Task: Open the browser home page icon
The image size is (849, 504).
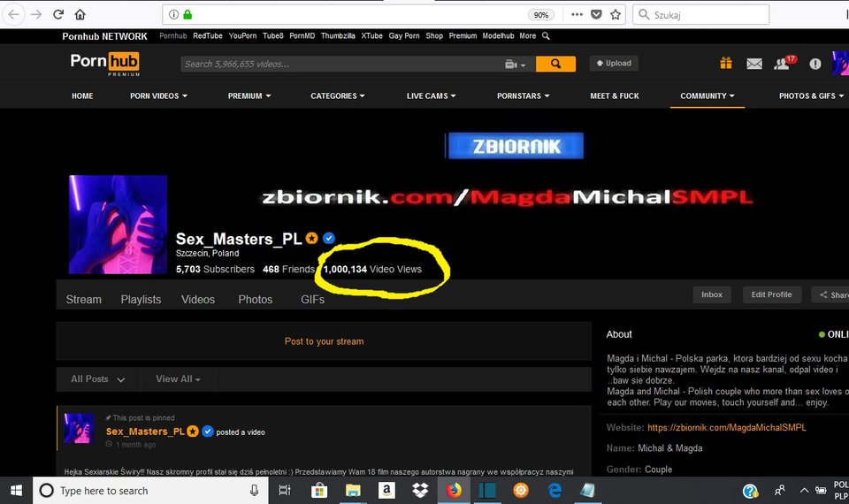Action: click(80, 15)
